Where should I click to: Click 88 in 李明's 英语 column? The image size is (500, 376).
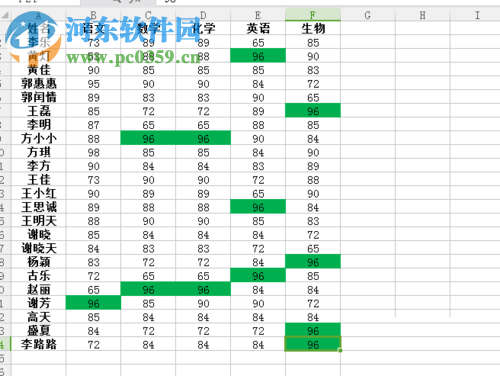pos(258,125)
